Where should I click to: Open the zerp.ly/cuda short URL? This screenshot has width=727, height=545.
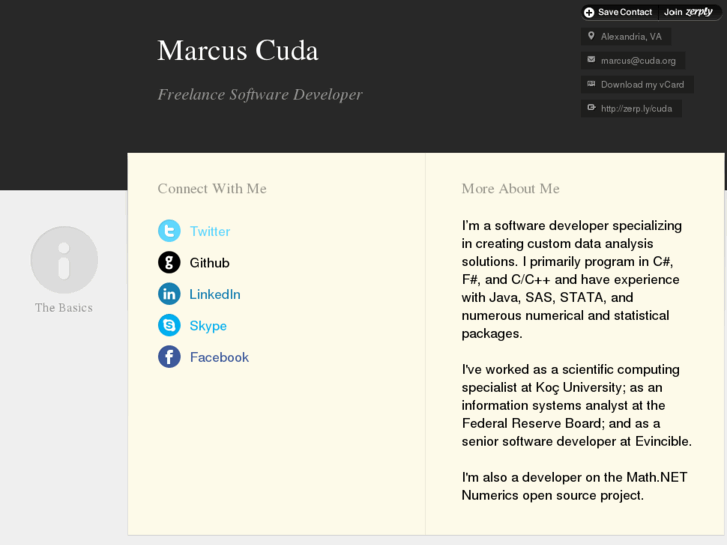click(x=636, y=108)
